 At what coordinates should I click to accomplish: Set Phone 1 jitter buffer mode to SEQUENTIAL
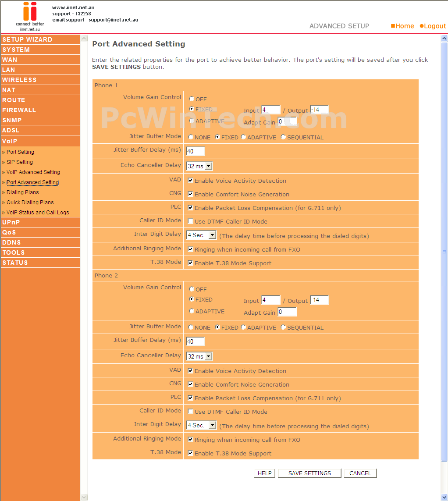[283, 137]
